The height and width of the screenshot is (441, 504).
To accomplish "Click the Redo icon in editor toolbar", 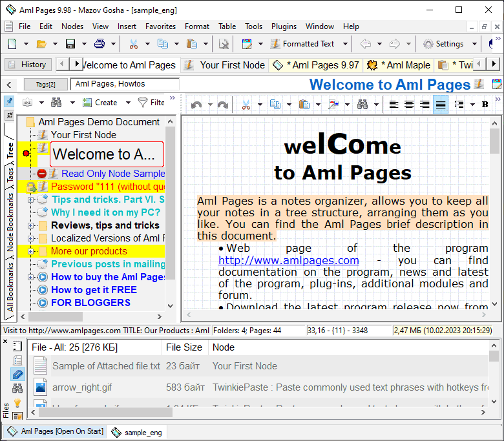I will (x=223, y=105).
